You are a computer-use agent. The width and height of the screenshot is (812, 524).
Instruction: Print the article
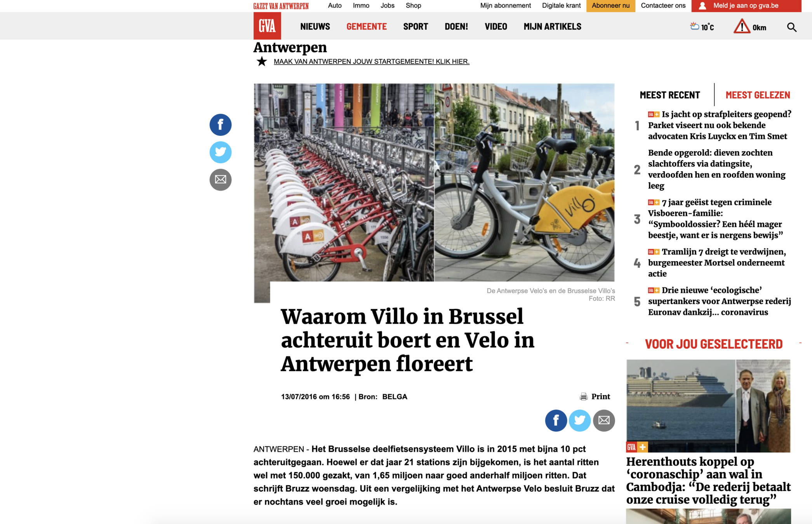(x=595, y=397)
